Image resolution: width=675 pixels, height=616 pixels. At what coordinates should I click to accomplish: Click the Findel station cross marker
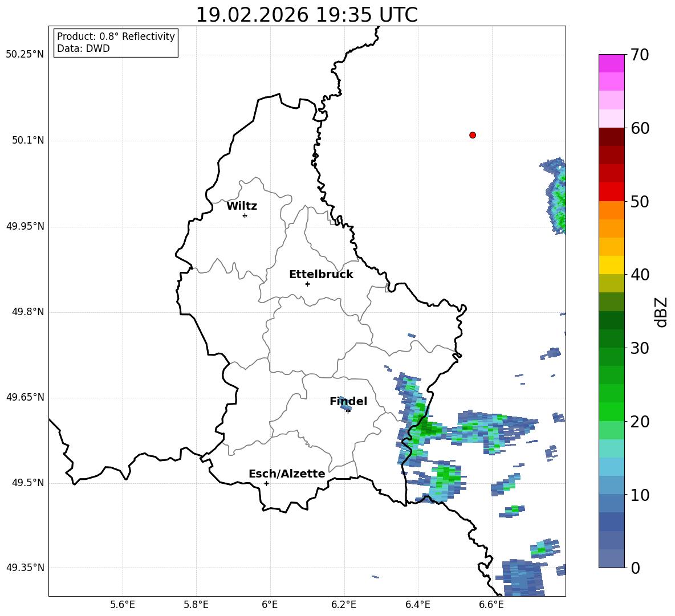348,411
